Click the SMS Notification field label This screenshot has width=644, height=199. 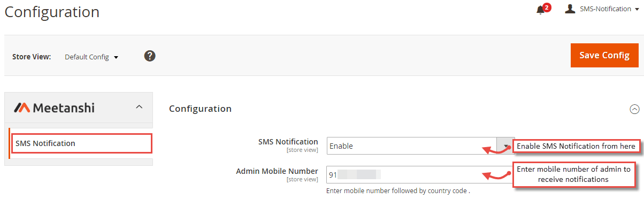(288, 142)
